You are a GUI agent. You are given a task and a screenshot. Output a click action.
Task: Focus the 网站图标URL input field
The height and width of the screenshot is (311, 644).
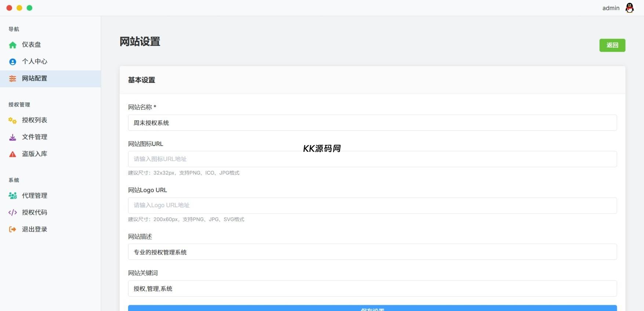pos(372,159)
